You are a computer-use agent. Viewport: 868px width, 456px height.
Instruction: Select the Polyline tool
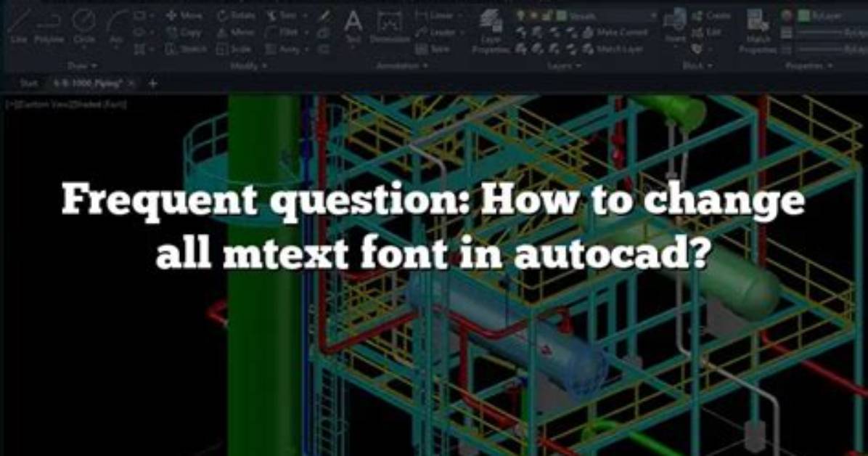(49, 27)
